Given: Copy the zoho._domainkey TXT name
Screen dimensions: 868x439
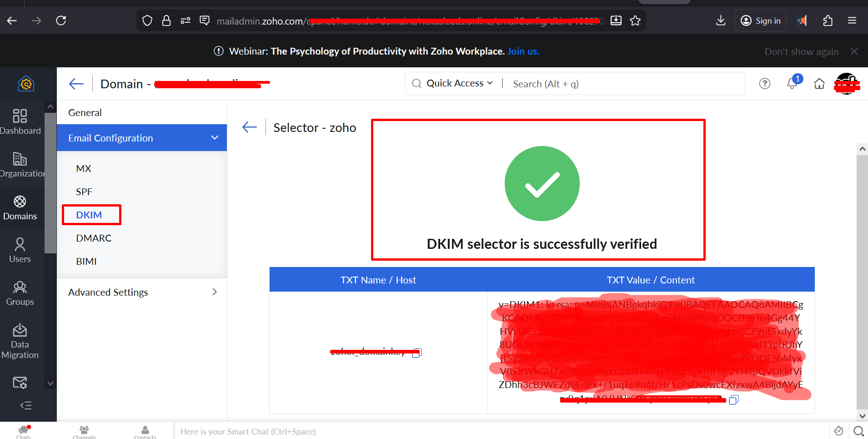Looking at the screenshot, I should click(x=417, y=352).
